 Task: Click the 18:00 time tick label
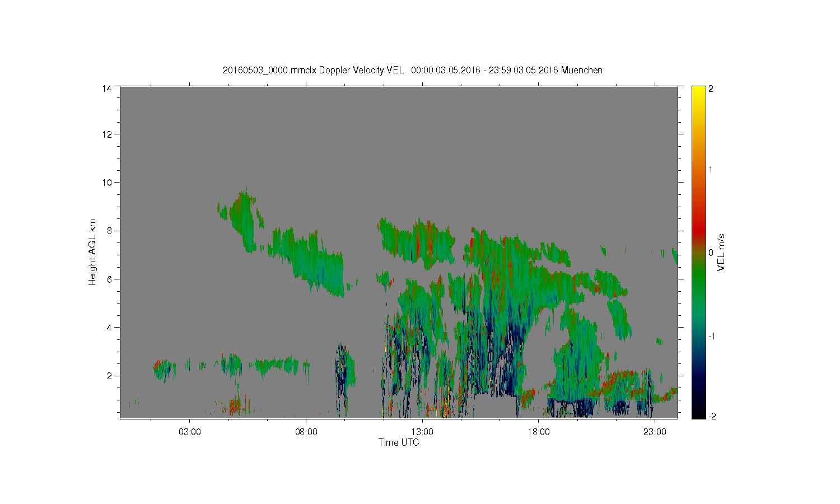pyautogui.click(x=539, y=432)
